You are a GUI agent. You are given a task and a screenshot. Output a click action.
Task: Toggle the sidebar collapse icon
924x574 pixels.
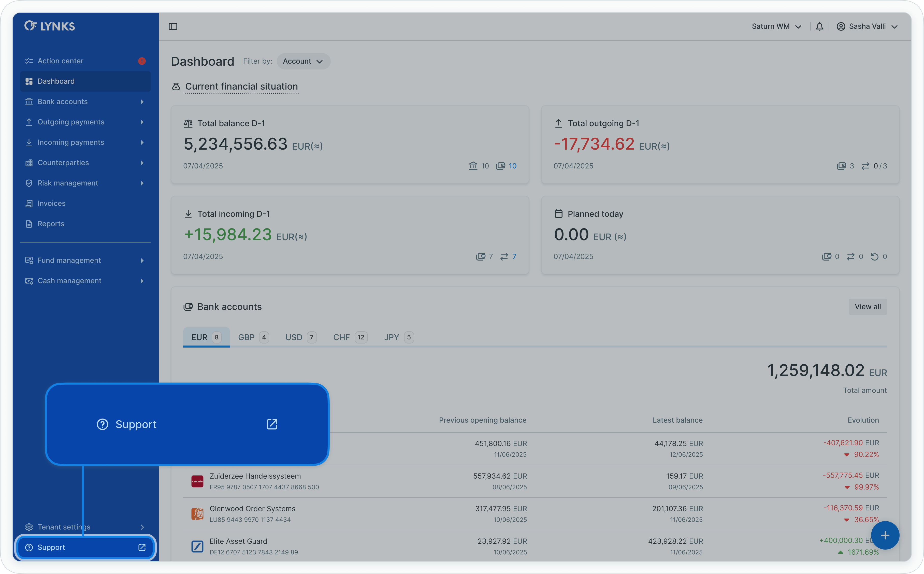tap(173, 26)
